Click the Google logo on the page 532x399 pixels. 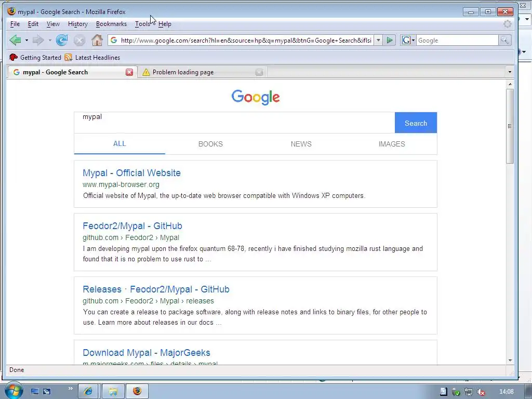point(256,97)
